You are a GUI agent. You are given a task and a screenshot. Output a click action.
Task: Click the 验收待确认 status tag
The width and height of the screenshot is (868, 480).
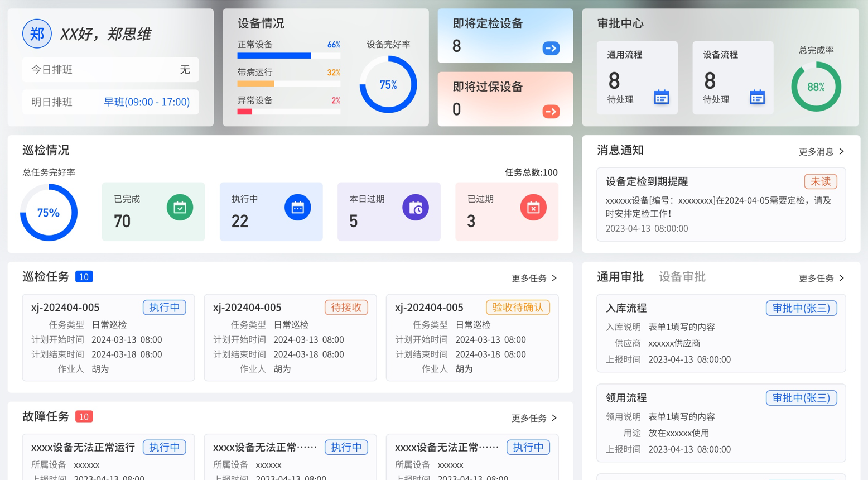pos(517,308)
